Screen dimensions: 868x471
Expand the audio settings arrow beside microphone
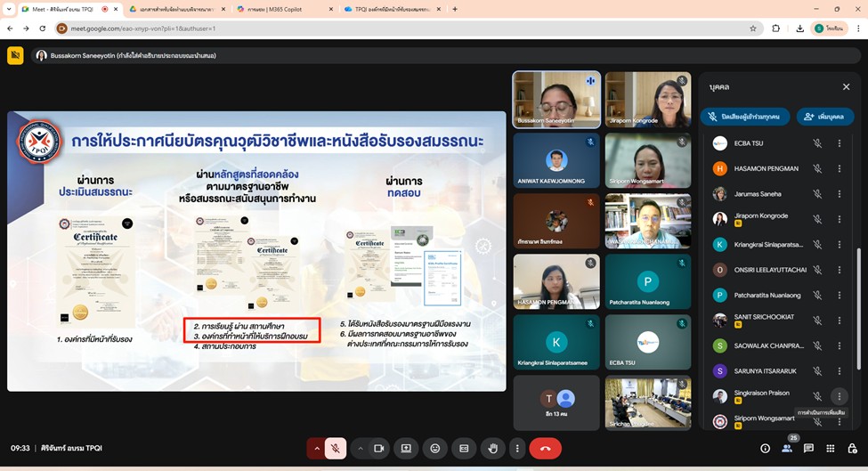pos(316,449)
